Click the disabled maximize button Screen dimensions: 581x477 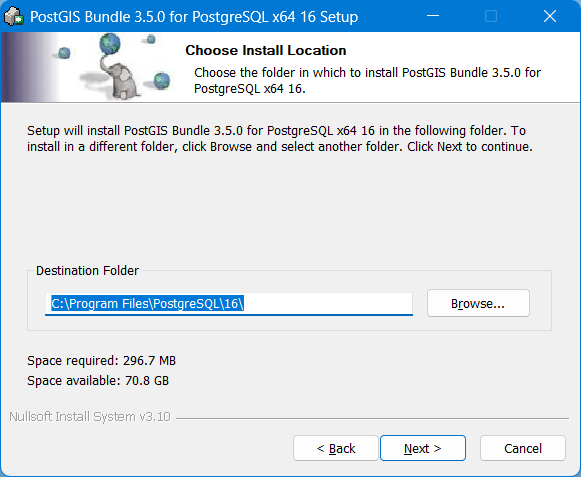pos(491,16)
